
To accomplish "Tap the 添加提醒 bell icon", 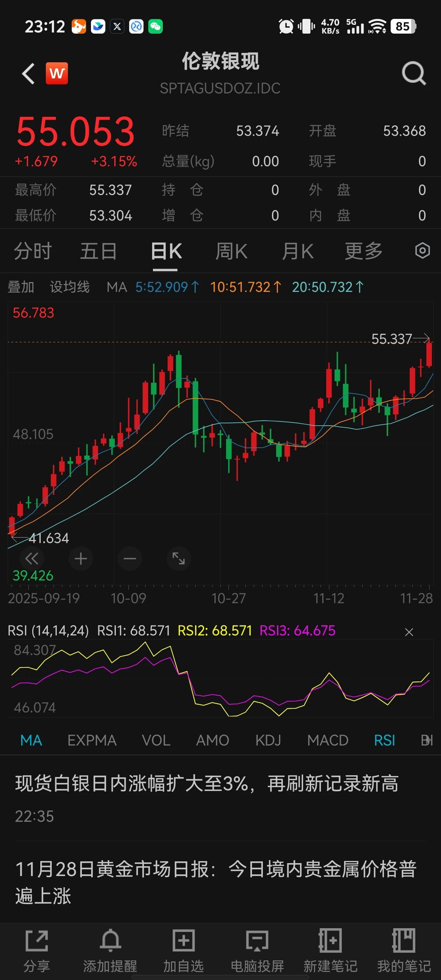I will pos(110,941).
